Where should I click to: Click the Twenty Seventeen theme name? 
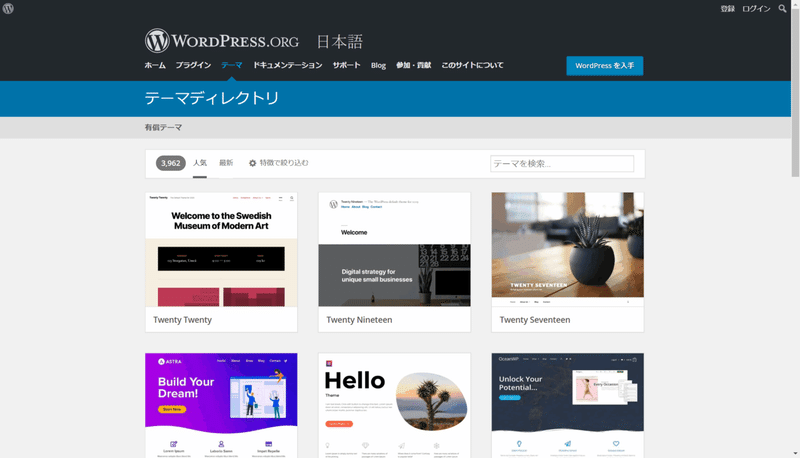coord(535,320)
